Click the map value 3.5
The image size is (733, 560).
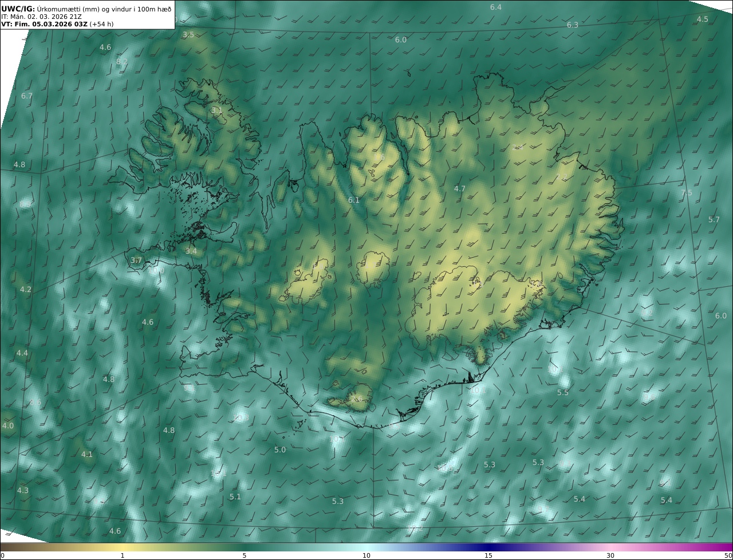188,35
